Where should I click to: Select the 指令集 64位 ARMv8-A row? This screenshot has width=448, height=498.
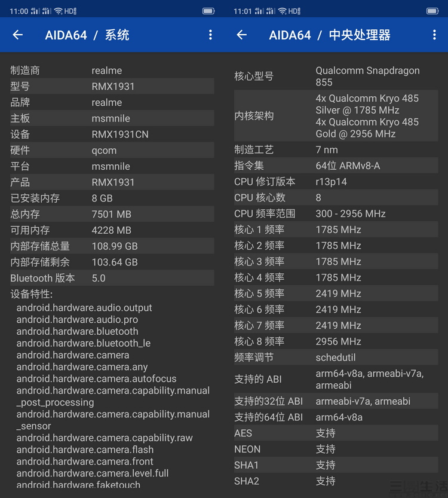336,166
